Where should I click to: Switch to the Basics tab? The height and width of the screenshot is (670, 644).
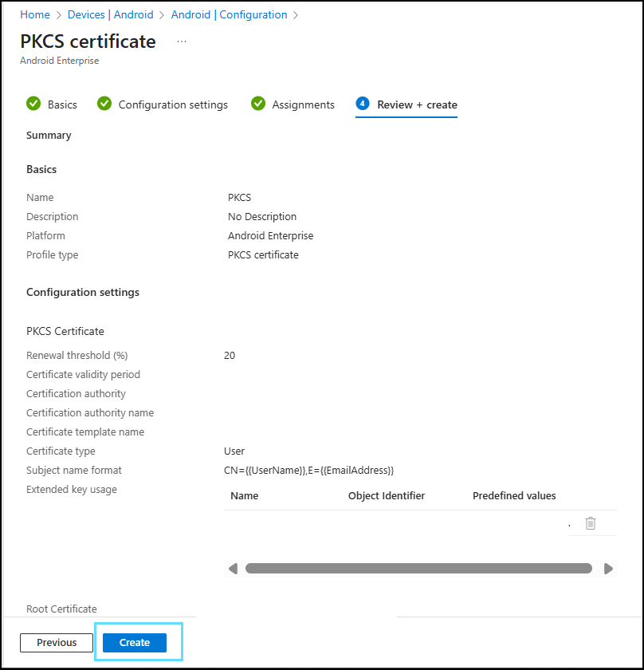tap(62, 104)
